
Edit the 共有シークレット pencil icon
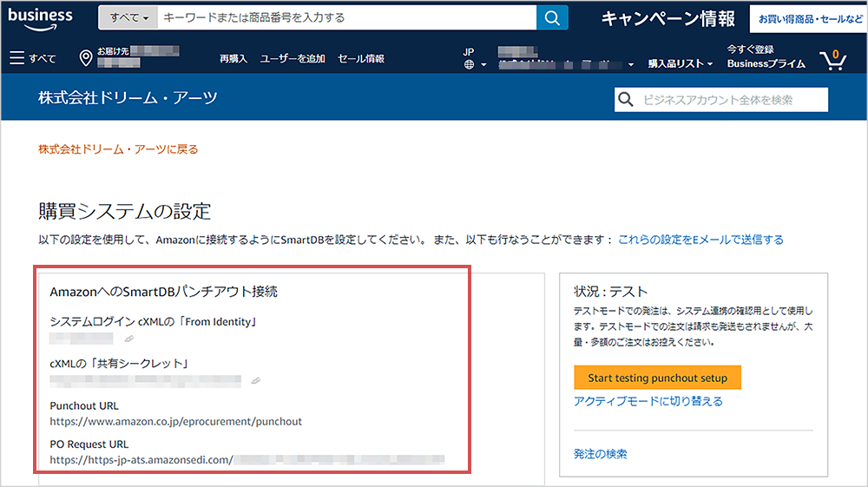pyautogui.click(x=255, y=381)
